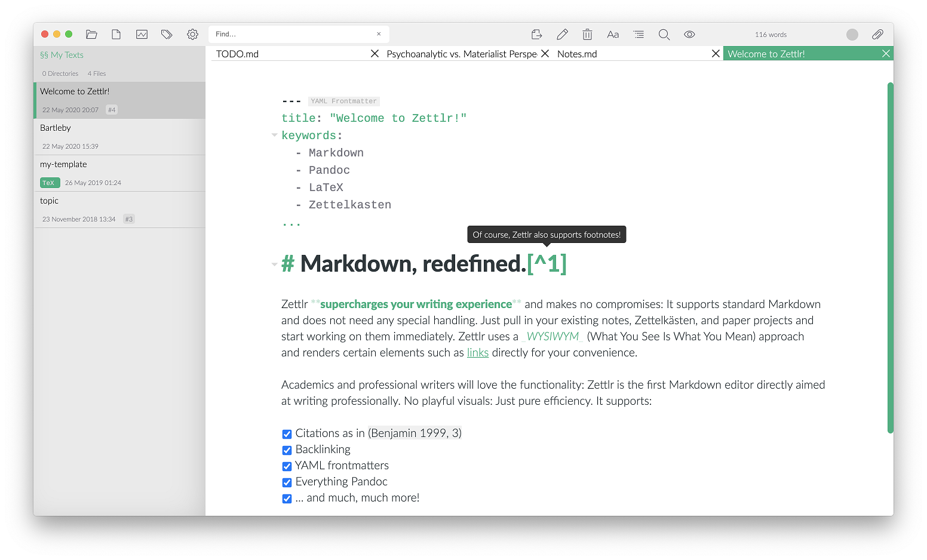The width and height of the screenshot is (927, 560).
Task: Click the share/export file icon
Action: 536,35
